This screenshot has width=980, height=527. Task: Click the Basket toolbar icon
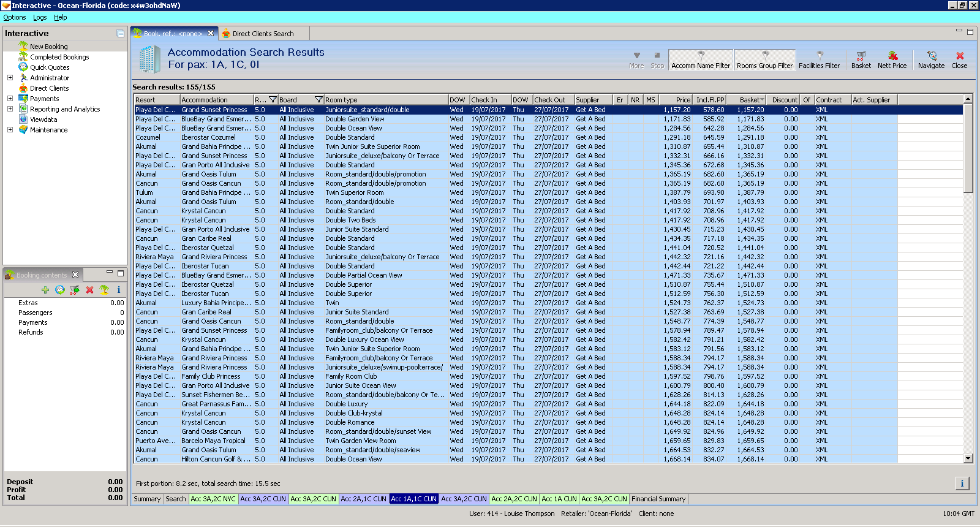point(861,59)
